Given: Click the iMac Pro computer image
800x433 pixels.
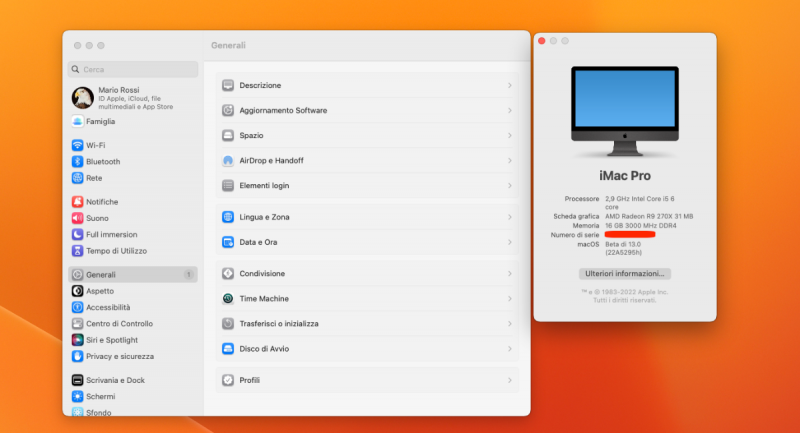Looking at the screenshot, I should (625, 111).
